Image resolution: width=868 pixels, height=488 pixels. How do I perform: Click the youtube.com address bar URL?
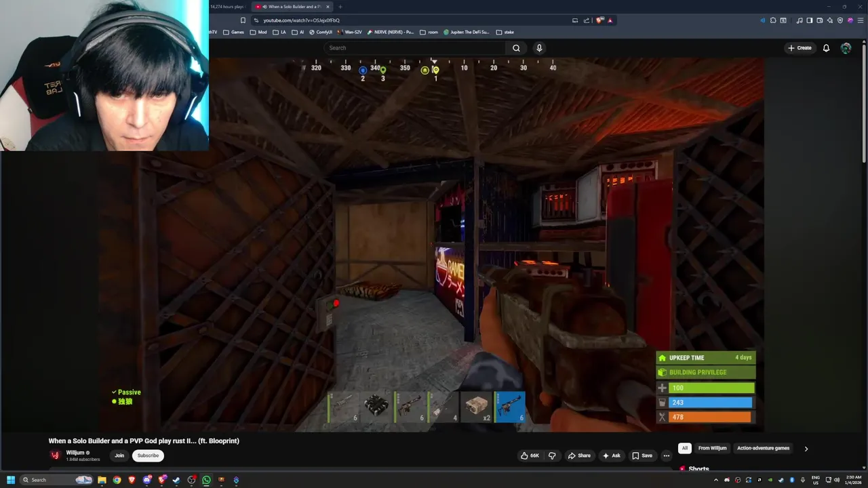click(302, 20)
